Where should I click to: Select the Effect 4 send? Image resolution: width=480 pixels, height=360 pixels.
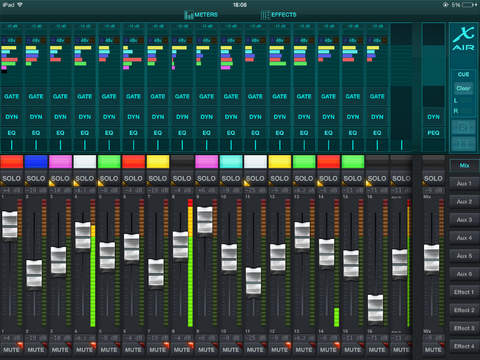coord(464,346)
